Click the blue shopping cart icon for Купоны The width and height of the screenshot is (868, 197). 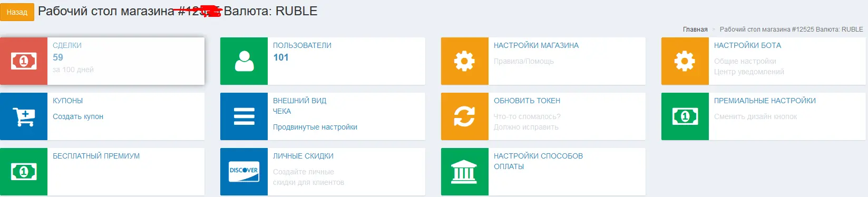(24, 116)
